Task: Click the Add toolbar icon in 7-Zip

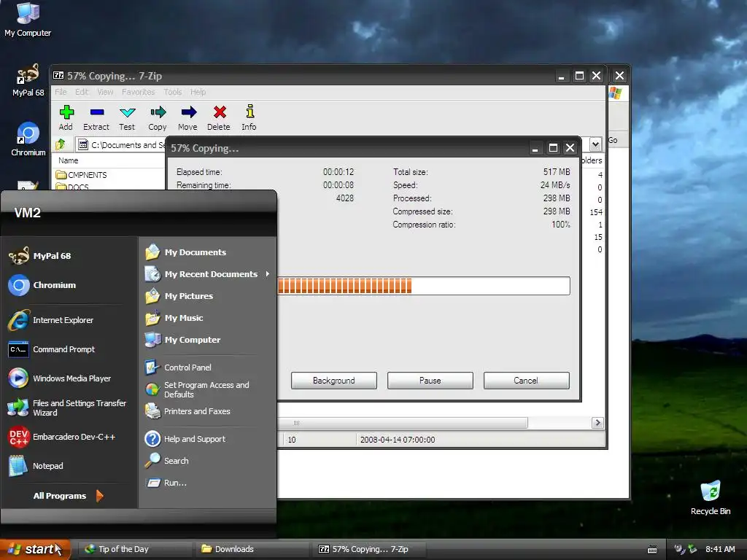Action: 66,117
